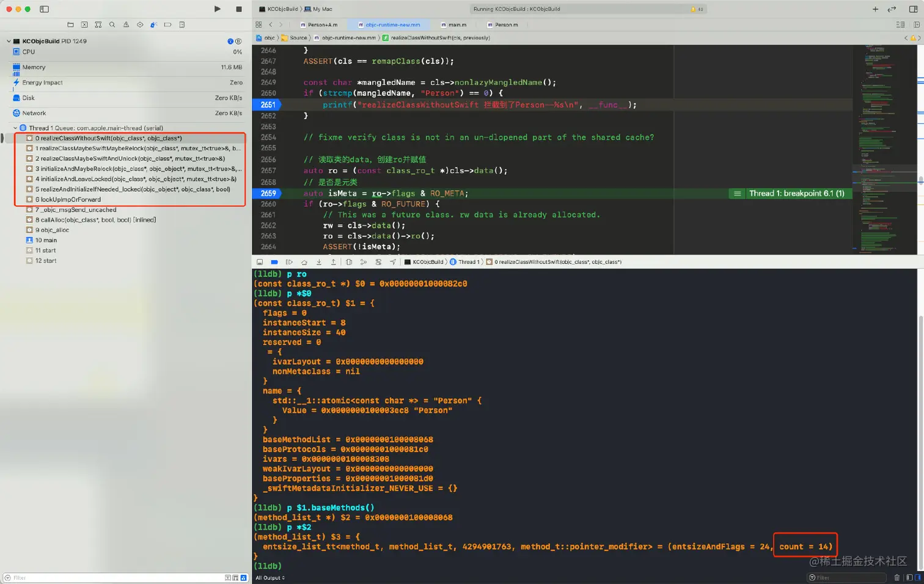Screen dimensions: 924x584
Task: Click the plus Library button
Action: pos(875,9)
